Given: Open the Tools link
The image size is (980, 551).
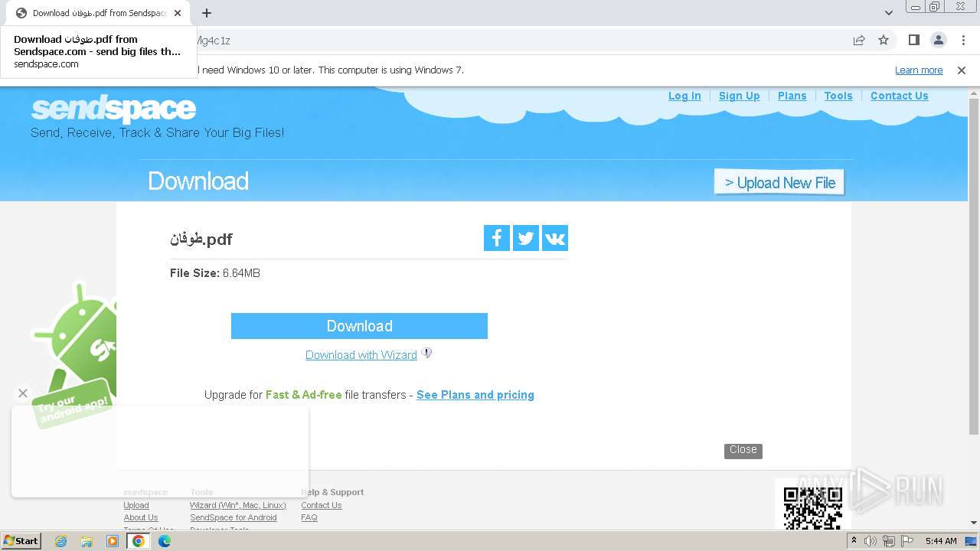Looking at the screenshot, I should pyautogui.click(x=838, y=96).
